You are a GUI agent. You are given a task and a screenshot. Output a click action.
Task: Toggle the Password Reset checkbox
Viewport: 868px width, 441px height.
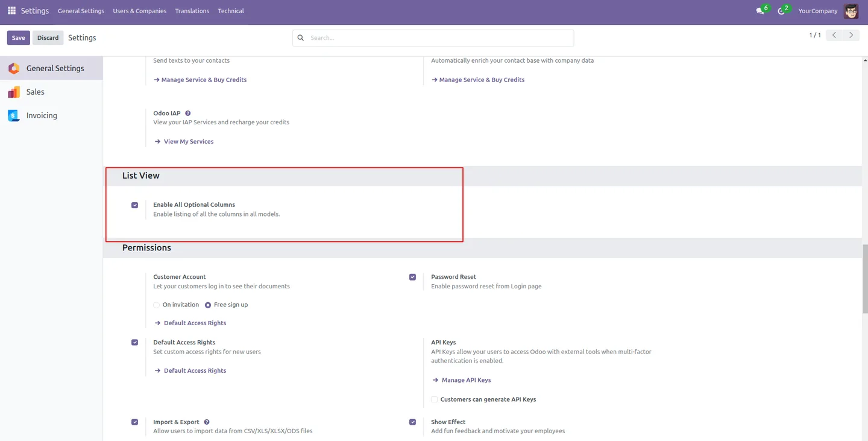[x=412, y=277]
